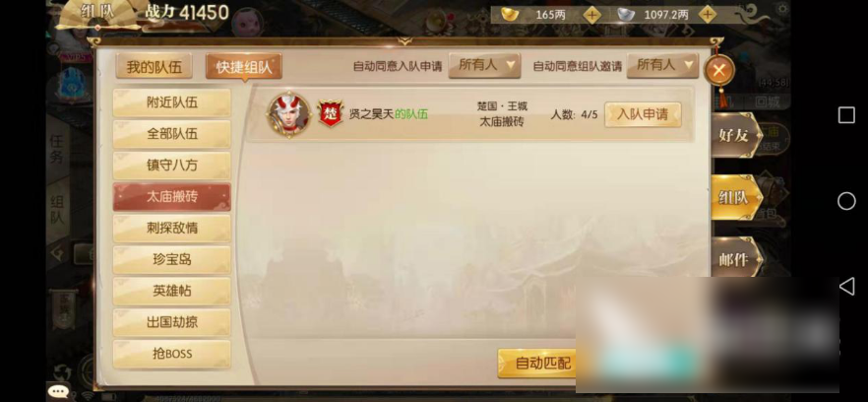Choose the 珍宝岛 activity
Viewport: 868px width, 402px height.
pyautogui.click(x=171, y=259)
